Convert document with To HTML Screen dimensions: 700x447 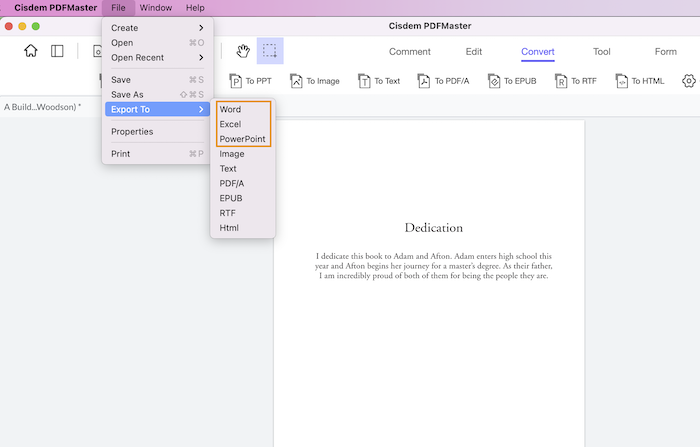(640, 81)
